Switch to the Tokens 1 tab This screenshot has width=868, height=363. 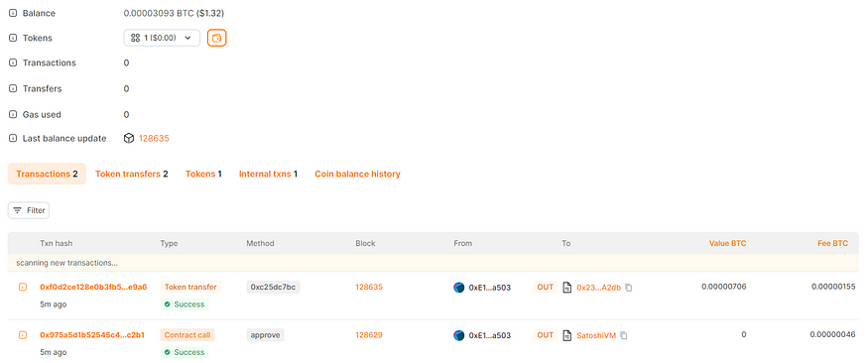203,174
